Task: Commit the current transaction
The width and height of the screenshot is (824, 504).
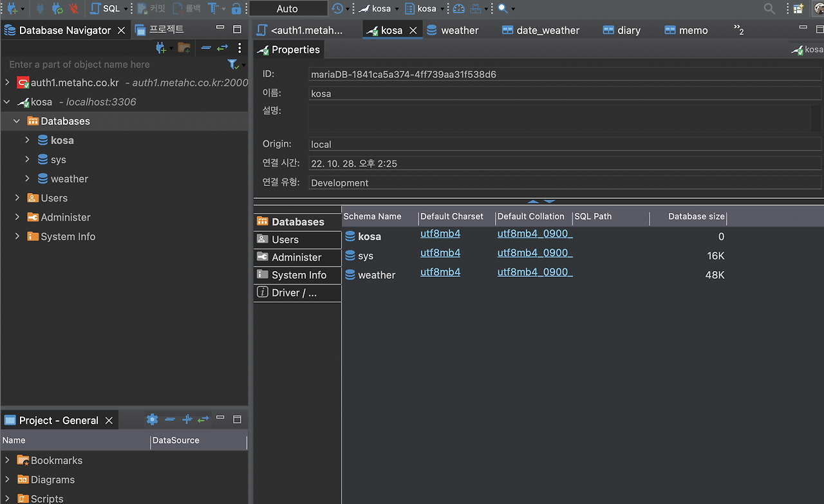Action: [148, 8]
